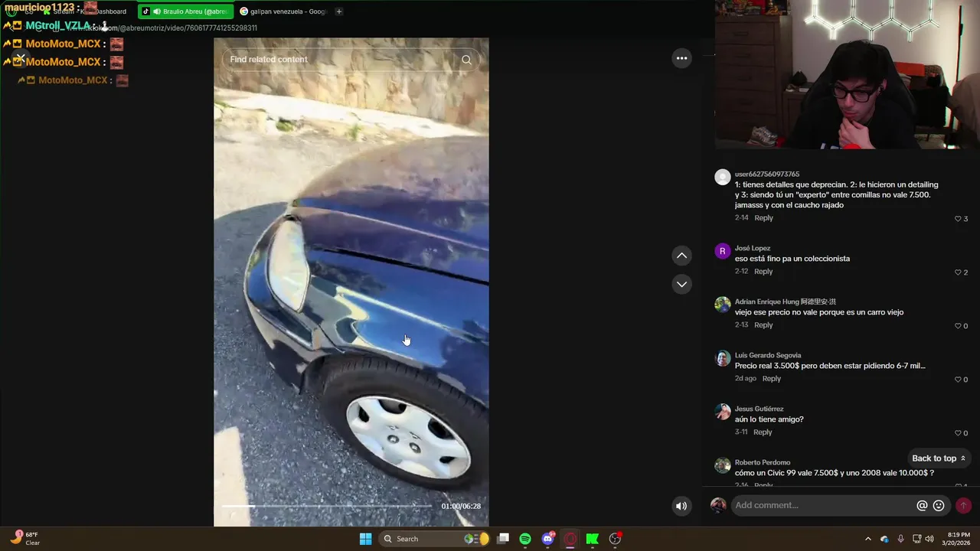Reply to Jesus Gutiérrez's comment
Screen dimensions: 980x551
coord(763,432)
